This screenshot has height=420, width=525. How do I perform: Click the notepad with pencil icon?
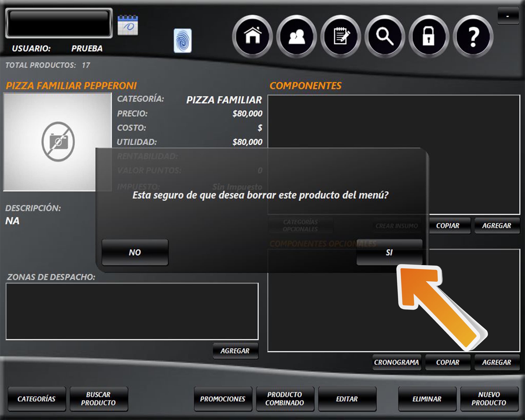[x=341, y=36]
